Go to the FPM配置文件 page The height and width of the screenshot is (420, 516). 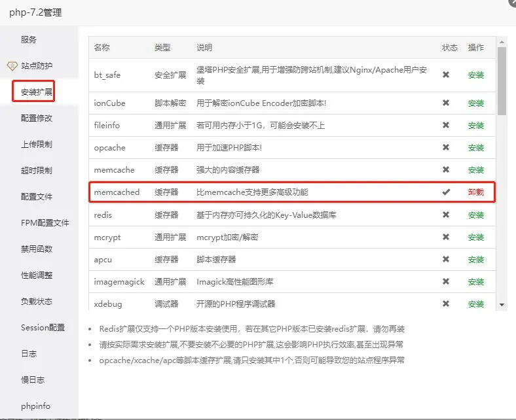pyautogui.click(x=45, y=223)
